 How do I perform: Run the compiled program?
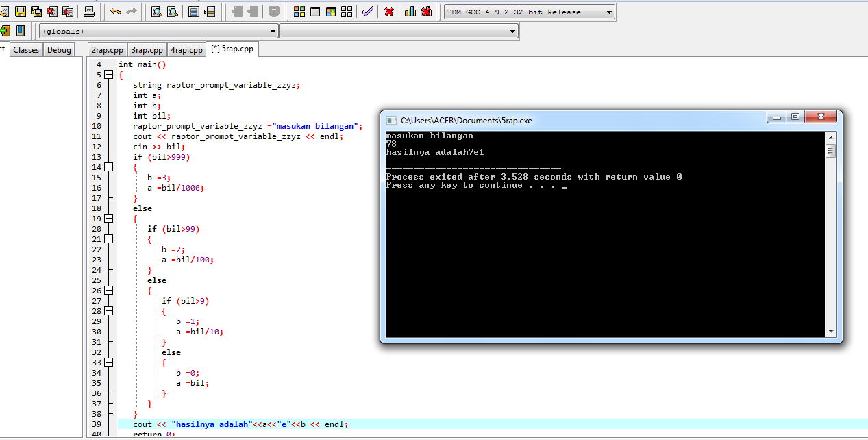click(x=315, y=12)
